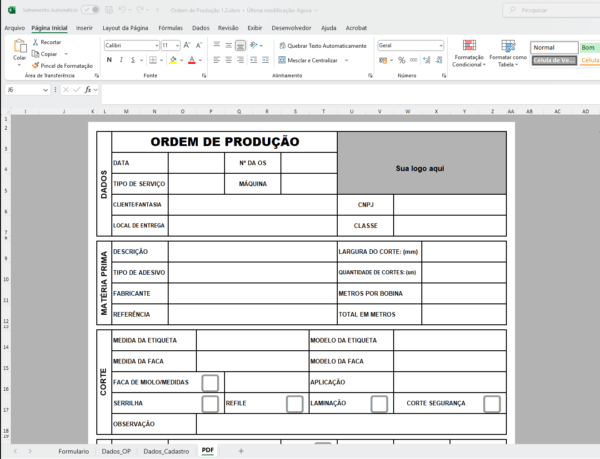Click the Pesquisar search box
This screenshot has height=459, width=600.
tap(551, 10)
